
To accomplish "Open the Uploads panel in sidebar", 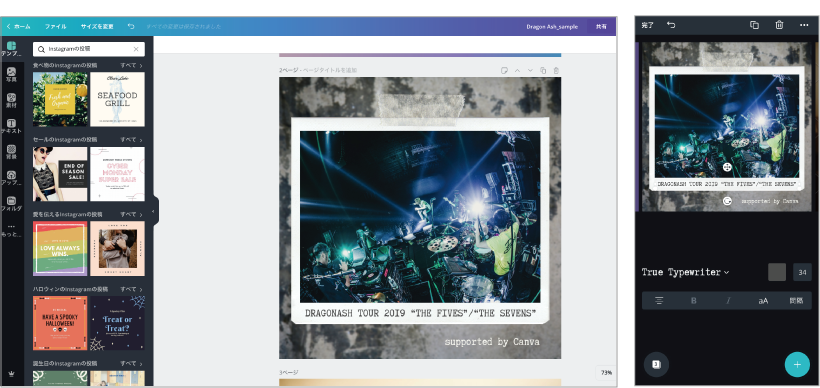I will (11, 178).
